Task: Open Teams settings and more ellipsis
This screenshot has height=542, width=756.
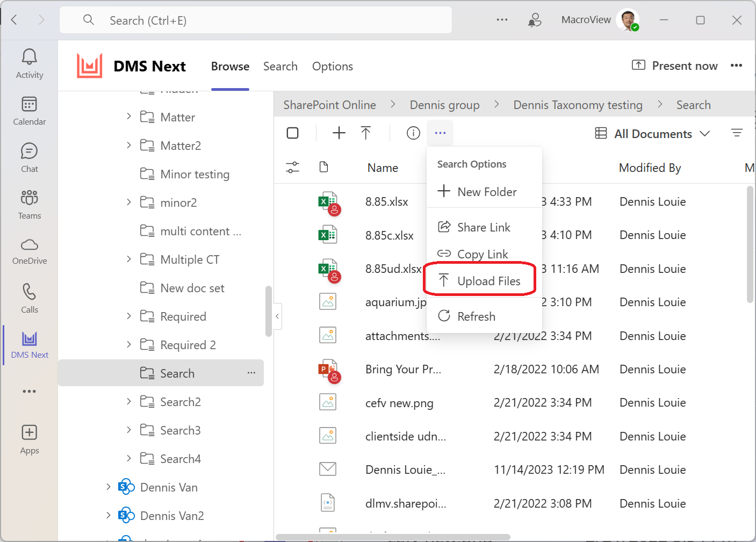Action: tap(502, 20)
